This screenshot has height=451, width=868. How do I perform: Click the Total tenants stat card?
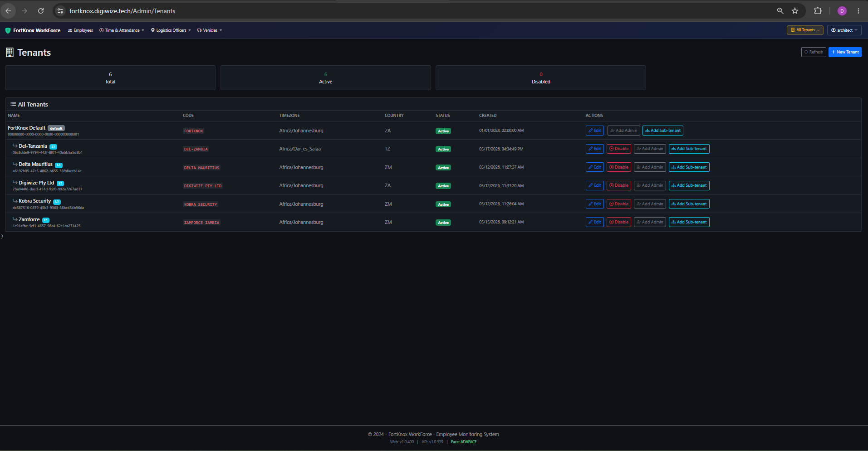tap(110, 78)
